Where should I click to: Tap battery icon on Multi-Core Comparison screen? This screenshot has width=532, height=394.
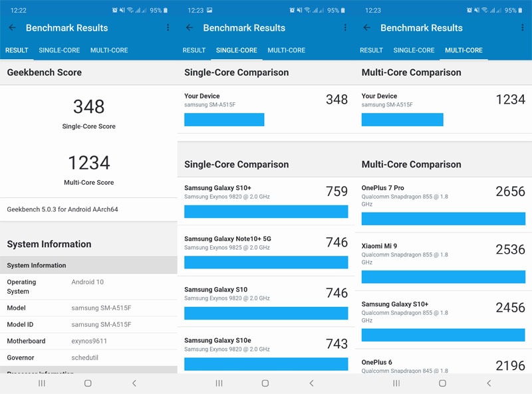(520, 10)
